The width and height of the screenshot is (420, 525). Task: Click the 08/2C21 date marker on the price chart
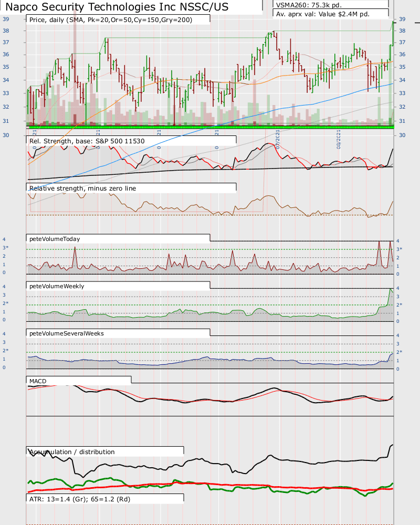click(x=339, y=139)
